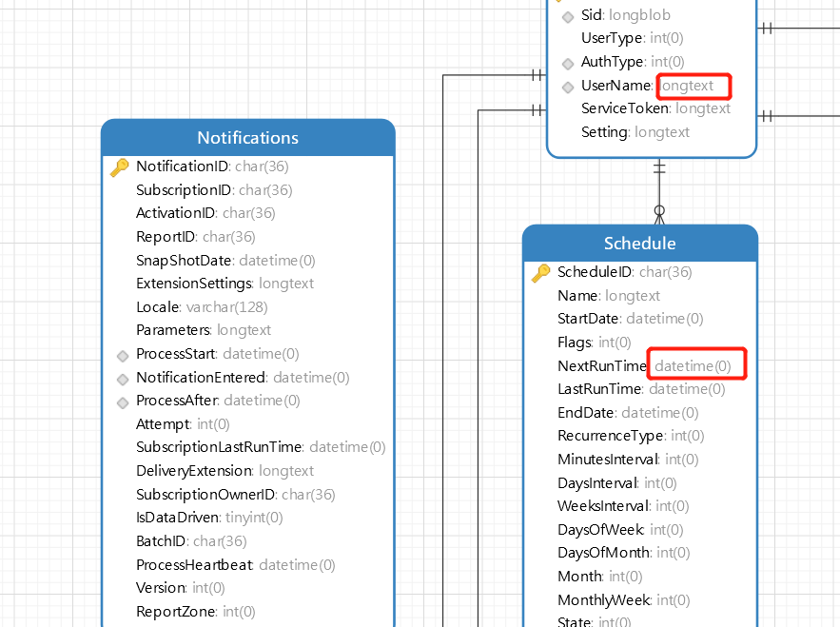Select the Name longtext field in Schedule
The image size is (840, 627).
coord(609,296)
